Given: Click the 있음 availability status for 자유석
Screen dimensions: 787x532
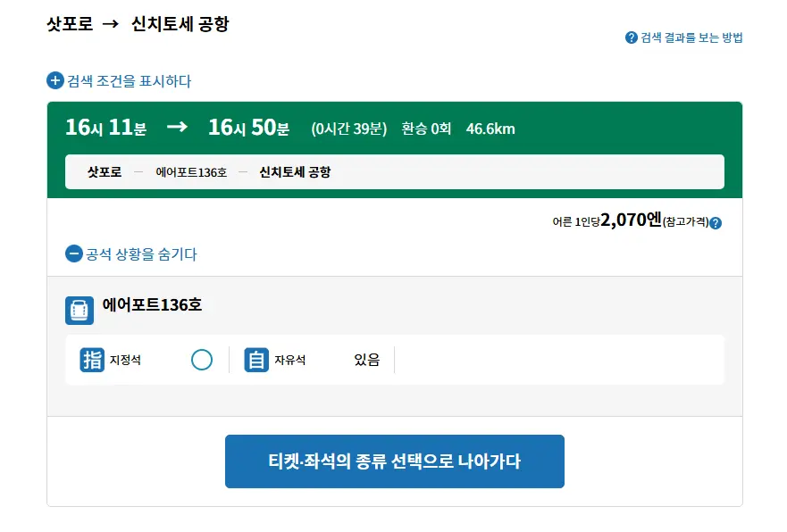Looking at the screenshot, I should 367,360.
